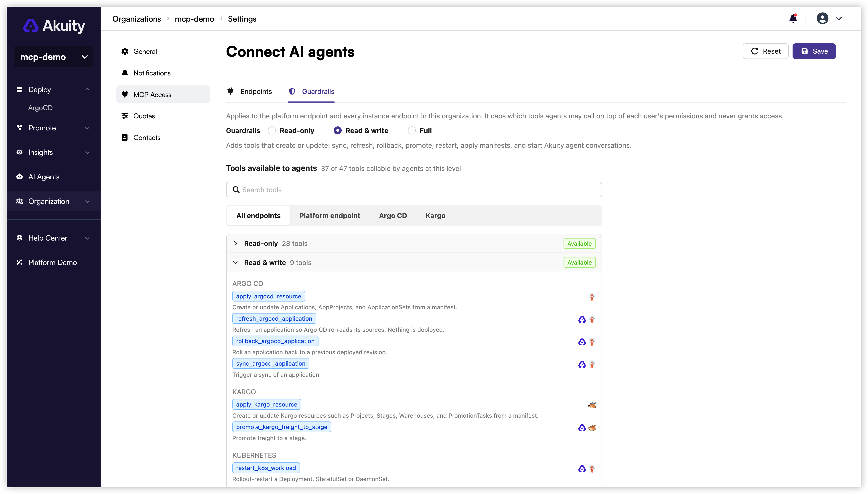868x494 pixels.
Task: Click the Quotas sliders icon
Action: [x=125, y=116]
